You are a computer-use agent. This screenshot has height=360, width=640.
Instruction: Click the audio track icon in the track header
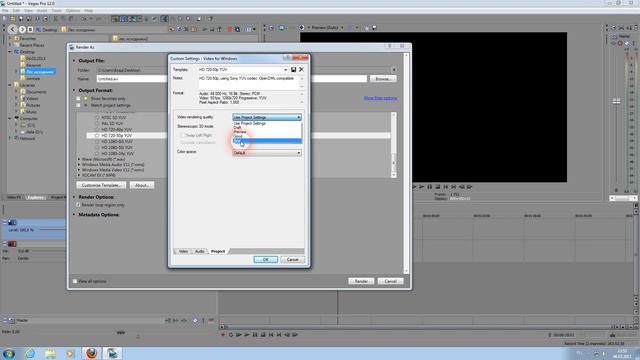tap(13, 244)
